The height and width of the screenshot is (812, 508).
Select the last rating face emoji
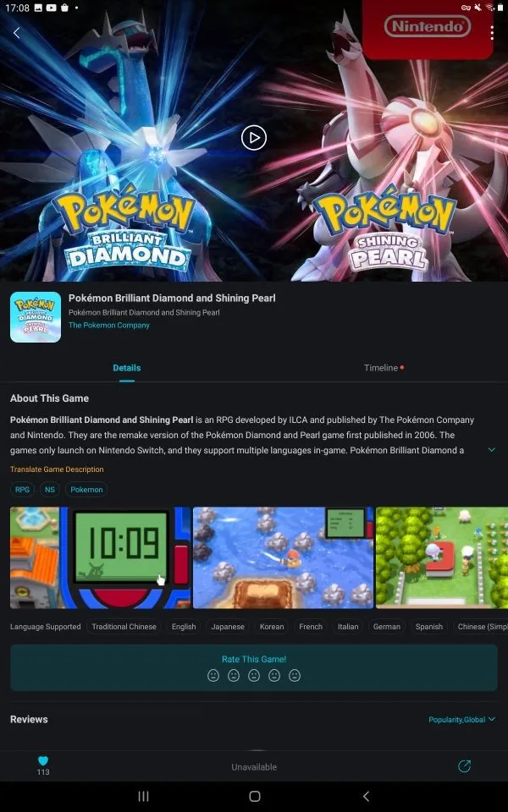click(x=295, y=675)
